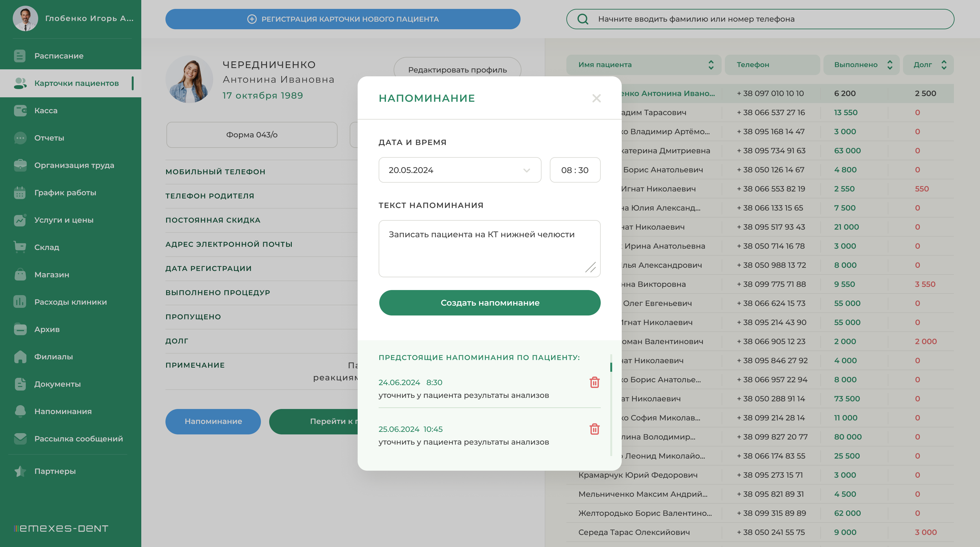980x547 pixels.
Task: Delete the 24.06.2024 8:30 reminder
Action: tap(594, 382)
